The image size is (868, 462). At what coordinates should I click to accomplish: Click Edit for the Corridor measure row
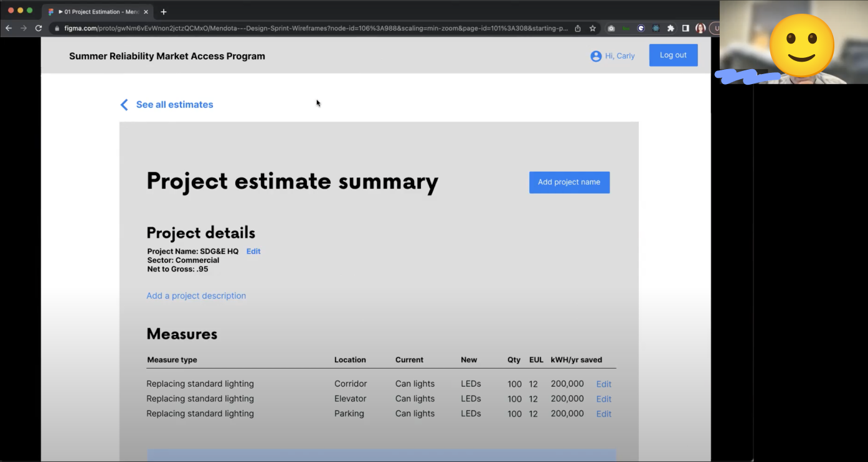coord(604,384)
